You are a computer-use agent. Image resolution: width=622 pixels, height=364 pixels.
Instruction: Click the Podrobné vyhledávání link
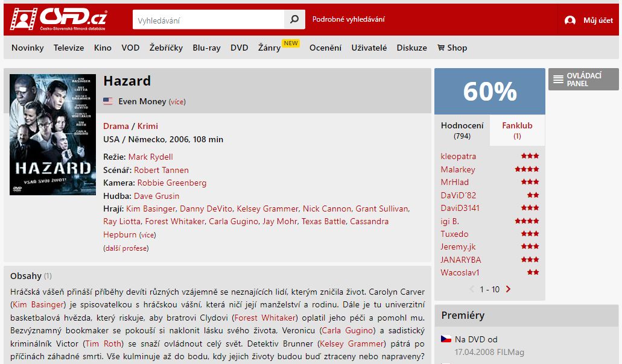tap(348, 19)
